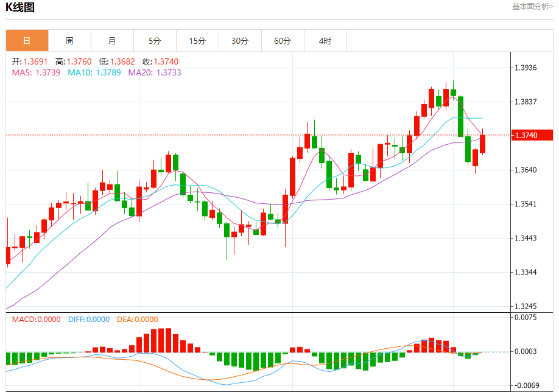The width and height of the screenshot is (559, 392).
Task: Show the 15分 timeframe chart
Action: click(x=197, y=41)
